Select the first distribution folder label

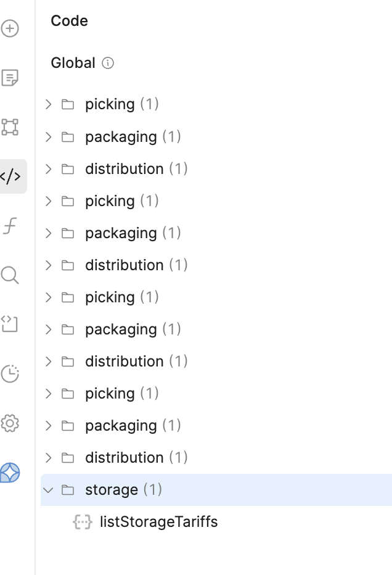point(125,168)
